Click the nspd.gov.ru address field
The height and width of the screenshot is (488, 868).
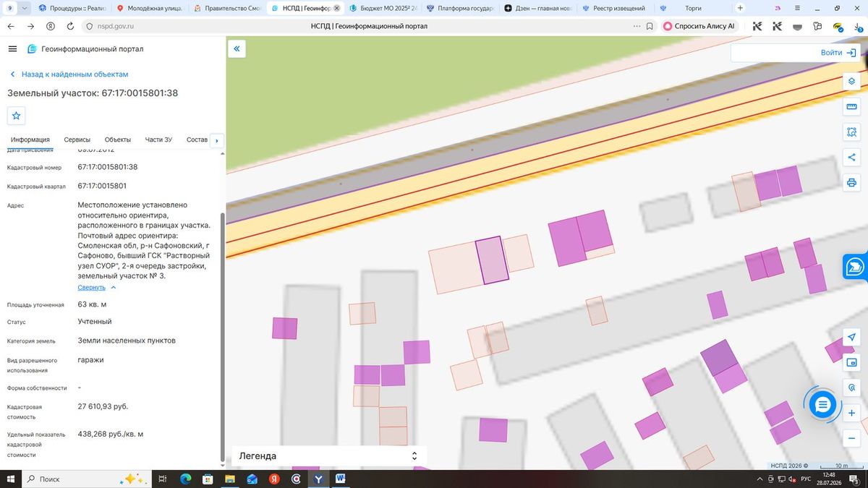[116, 26]
